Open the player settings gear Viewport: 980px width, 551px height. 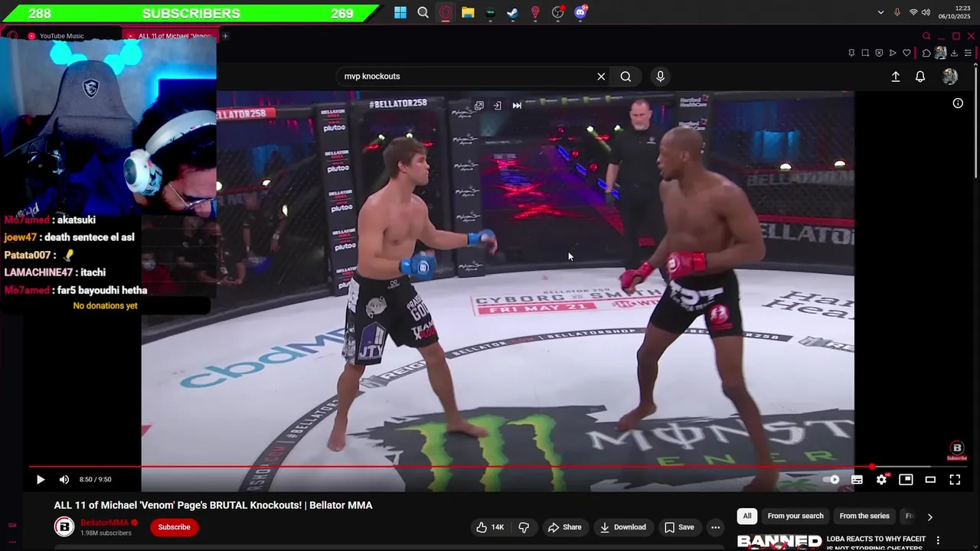(881, 480)
